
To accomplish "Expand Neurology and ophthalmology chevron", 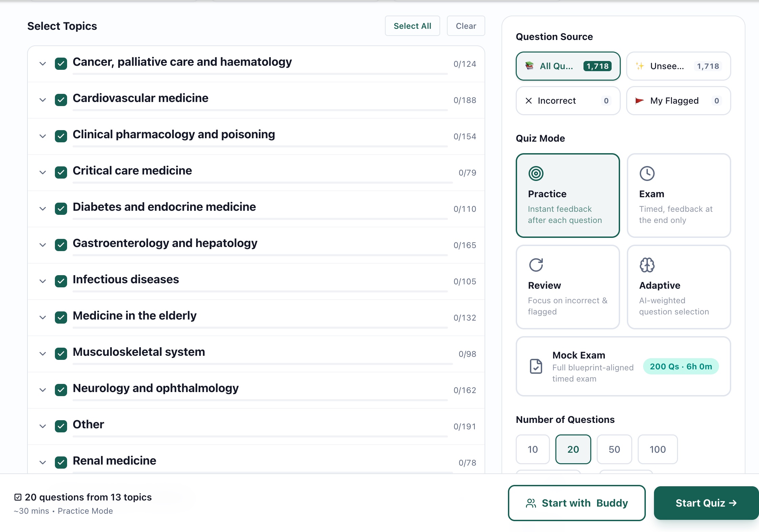I will coord(43,390).
